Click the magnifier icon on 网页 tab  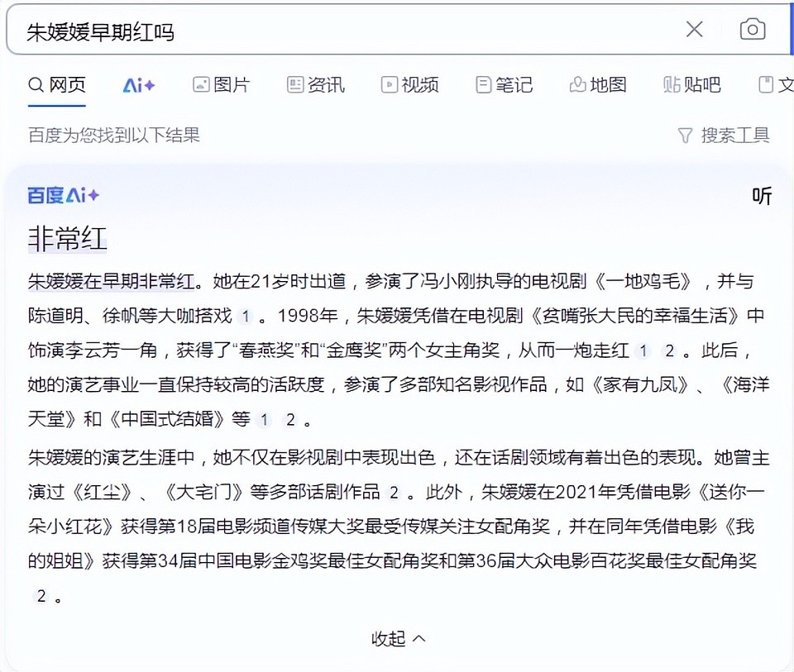(36, 85)
